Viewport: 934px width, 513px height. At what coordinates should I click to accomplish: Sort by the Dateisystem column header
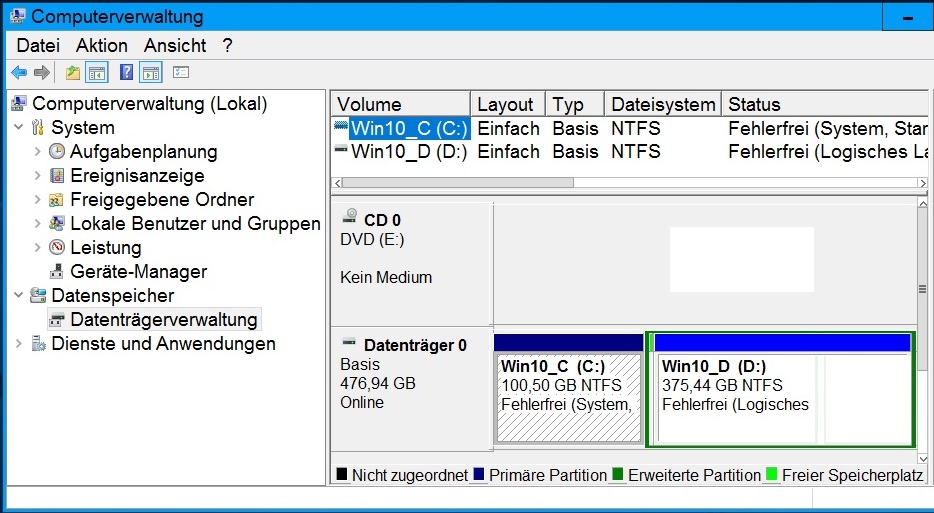(664, 104)
